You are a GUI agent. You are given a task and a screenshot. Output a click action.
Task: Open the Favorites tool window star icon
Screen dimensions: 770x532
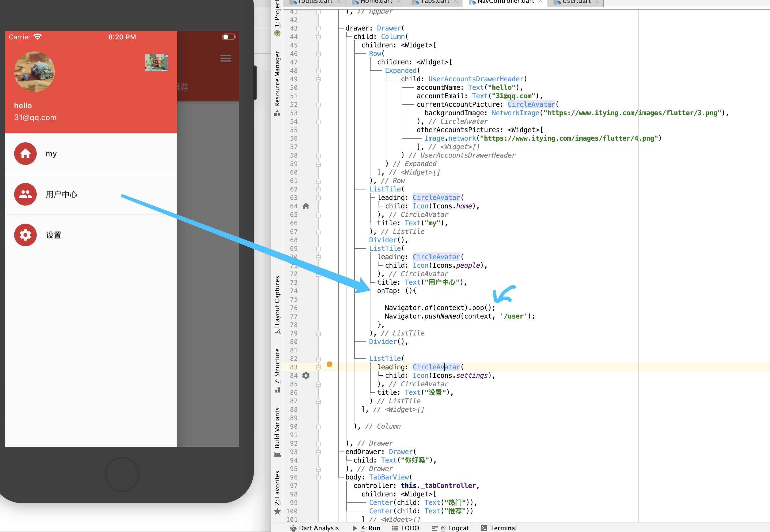(x=277, y=512)
